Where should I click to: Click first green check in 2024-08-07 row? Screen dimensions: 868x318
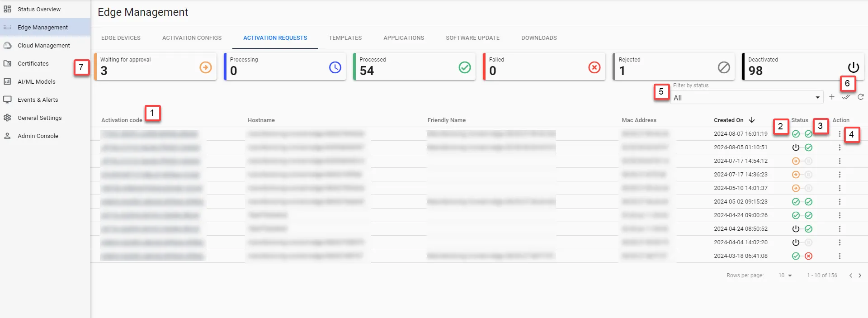[796, 134]
